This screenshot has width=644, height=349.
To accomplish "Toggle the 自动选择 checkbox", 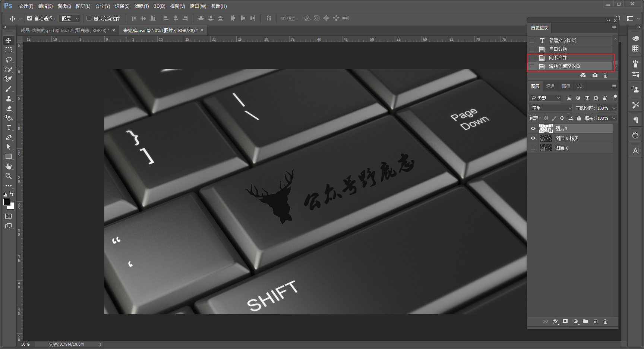I will (30, 18).
